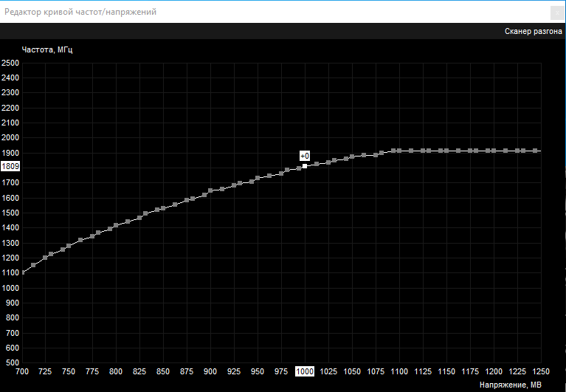Select the curve point at 800 mV
The image size is (566, 392).
point(116,225)
